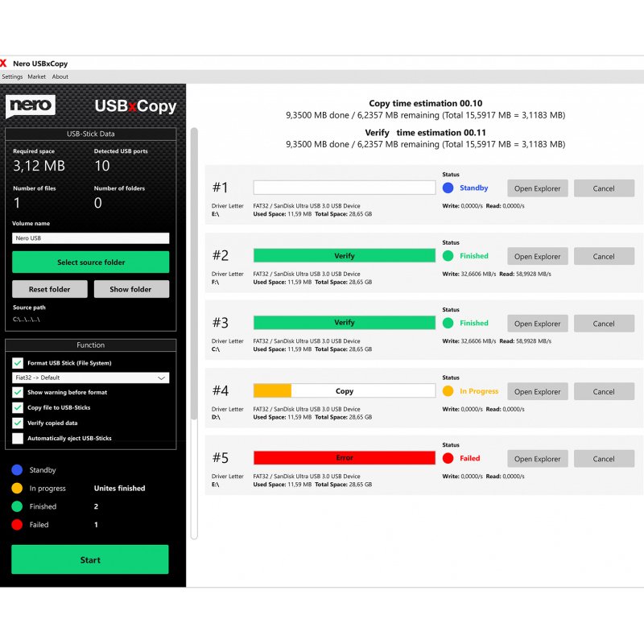The height and width of the screenshot is (644, 644).
Task: Click the empty progress bar of drive #1
Action: point(345,188)
